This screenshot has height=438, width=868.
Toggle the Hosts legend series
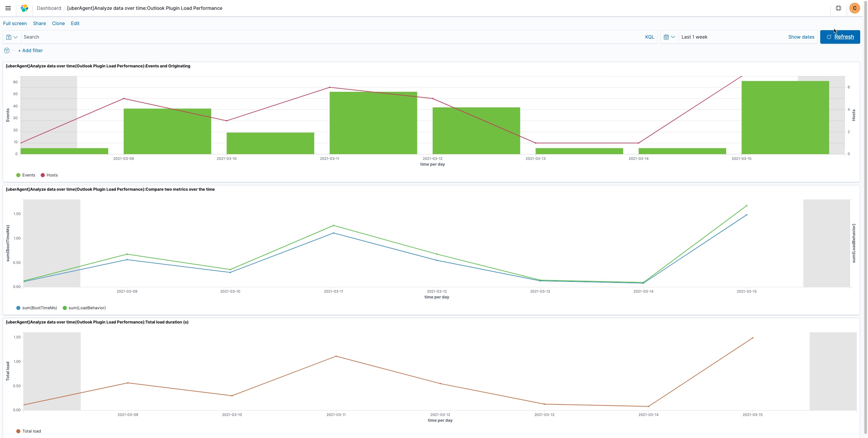click(x=52, y=175)
